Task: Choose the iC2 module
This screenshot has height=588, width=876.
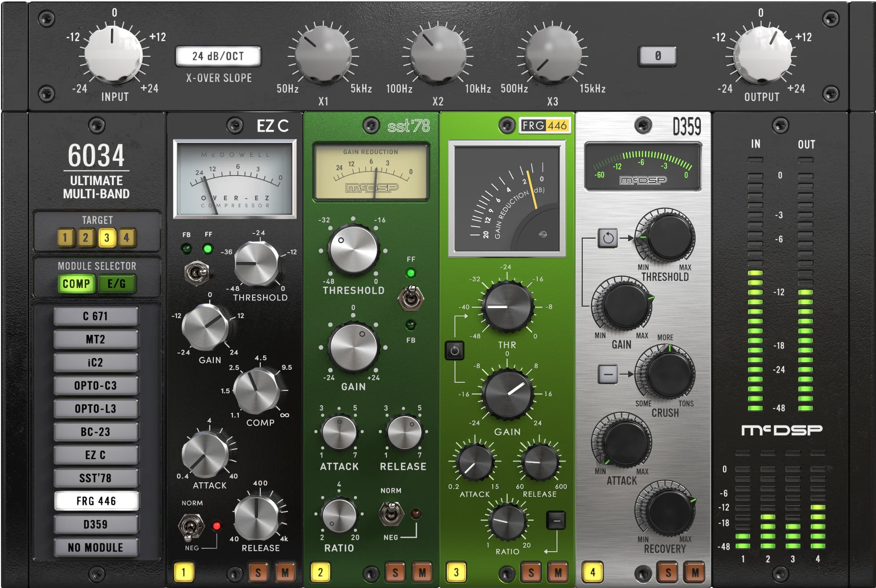Action: click(96, 362)
